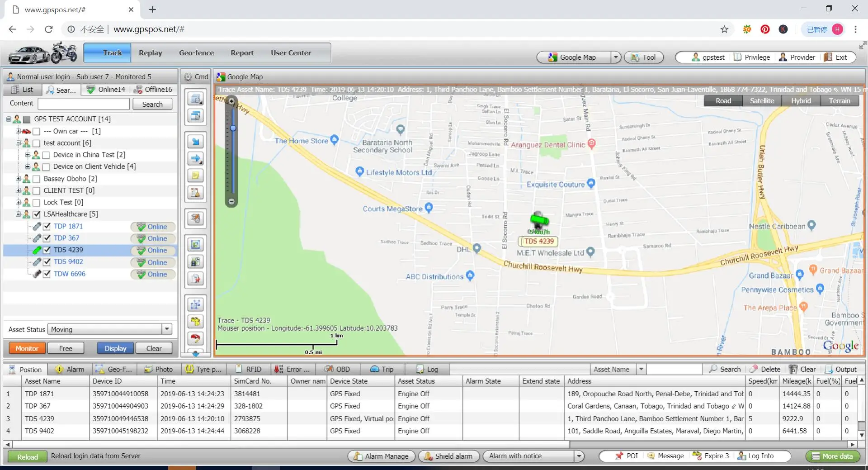This screenshot has height=470, width=868.
Task: Bookmark the page with the star icon
Action: click(724, 29)
